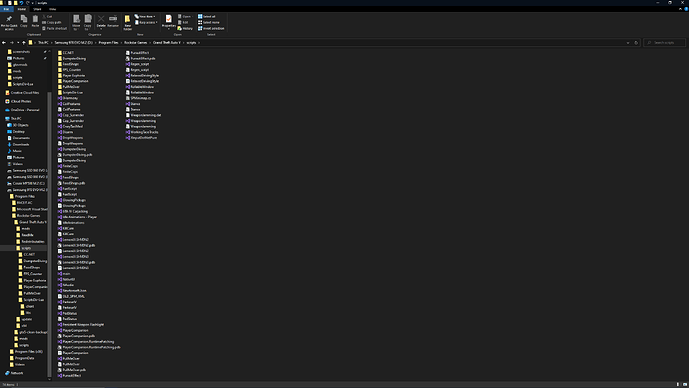Click Invert selection in ribbon
This screenshot has width=689, height=388.
(x=211, y=28)
